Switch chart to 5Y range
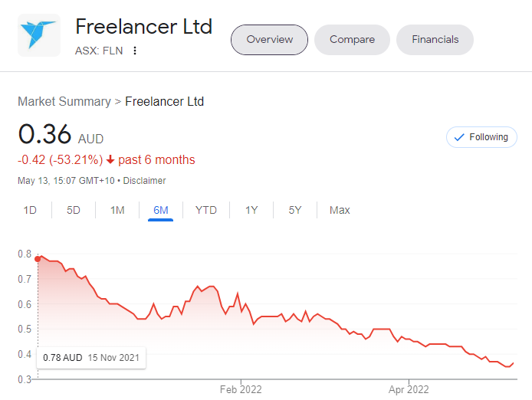 [295, 210]
